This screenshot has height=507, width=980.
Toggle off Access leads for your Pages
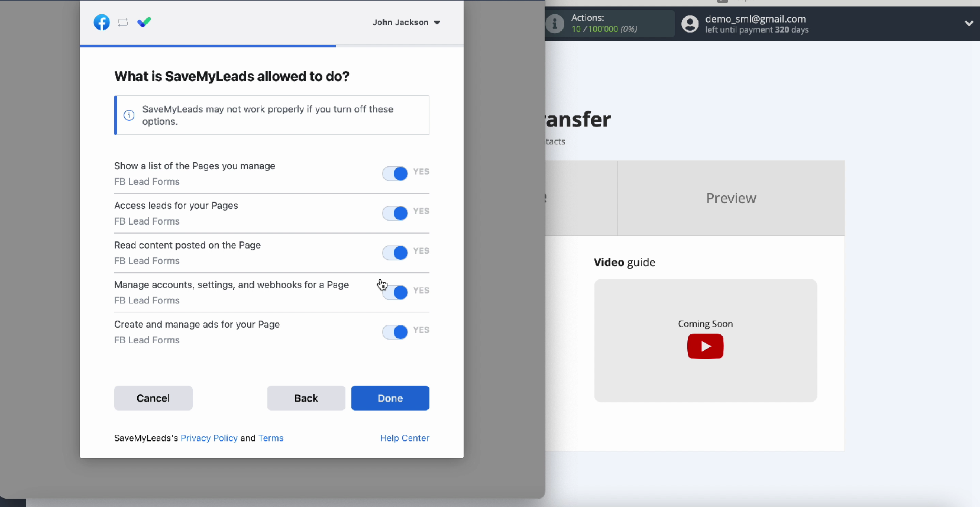395,213
